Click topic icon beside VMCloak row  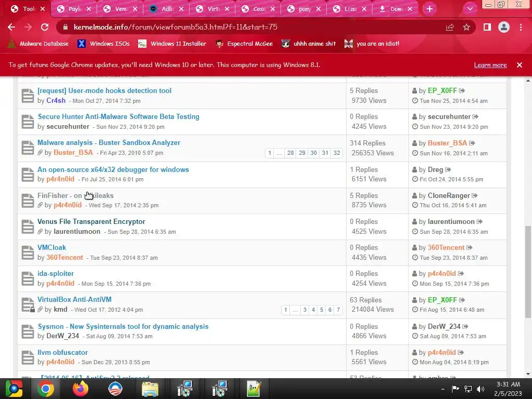tap(28, 253)
